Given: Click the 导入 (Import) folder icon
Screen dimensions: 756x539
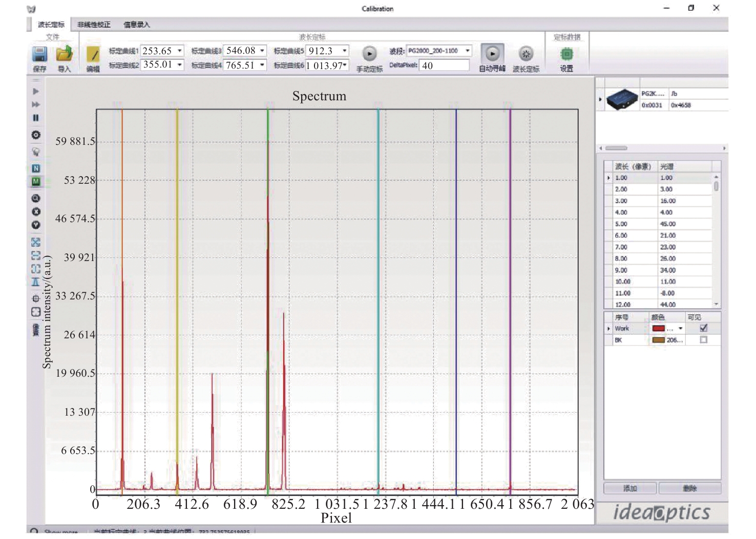Looking at the screenshot, I should 64,54.
